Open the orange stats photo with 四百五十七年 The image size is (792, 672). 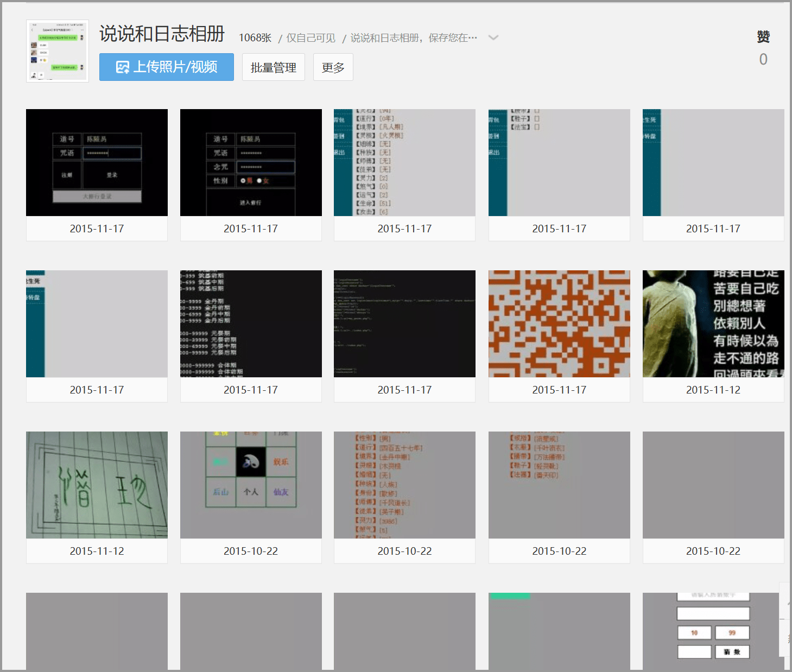coord(404,485)
